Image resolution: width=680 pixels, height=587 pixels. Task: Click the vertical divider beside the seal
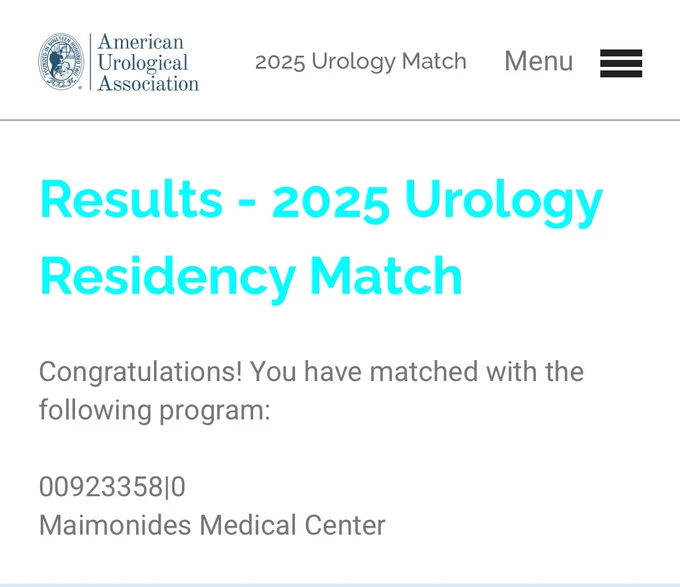point(91,62)
